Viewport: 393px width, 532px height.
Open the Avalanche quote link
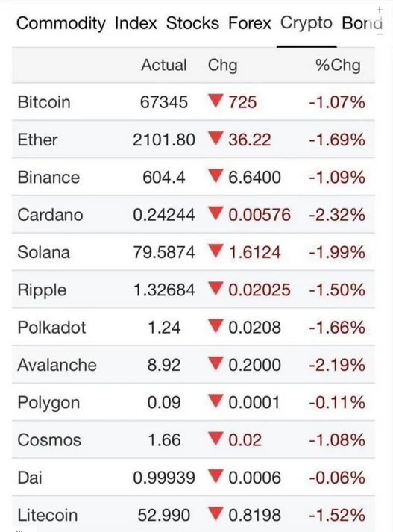pyautogui.click(x=57, y=365)
